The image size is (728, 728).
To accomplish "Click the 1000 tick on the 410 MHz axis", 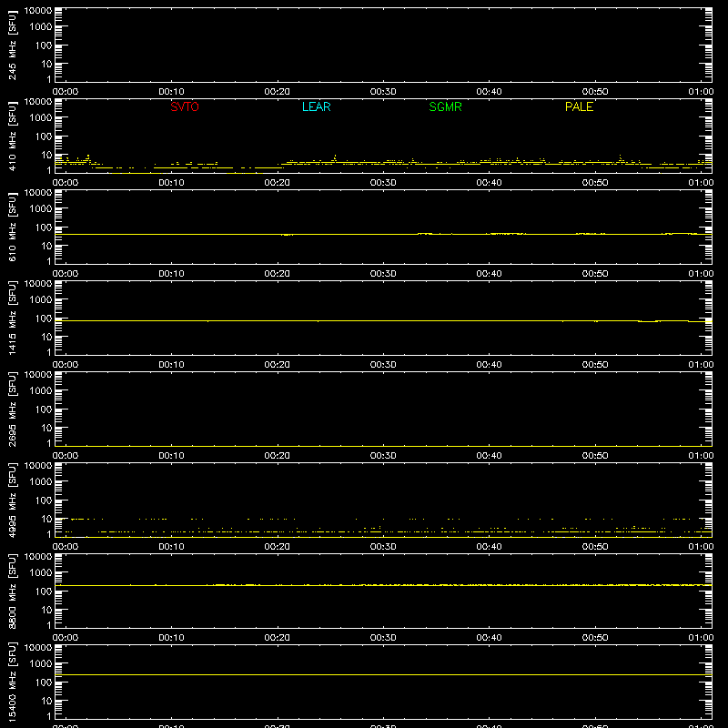I will pyautogui.click(x=41, y=118).
